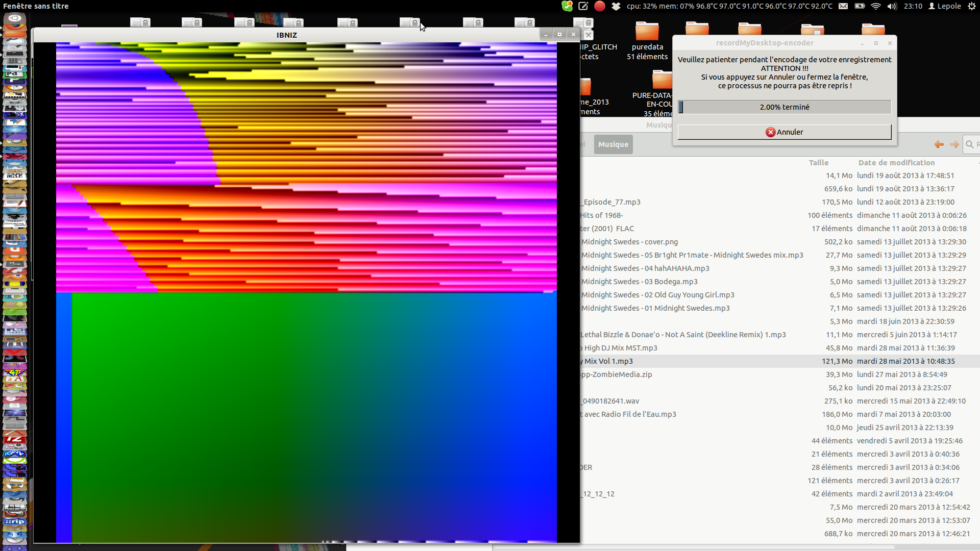980x551 pixels.
Task: Open the Wi-Fi network indicator
Action: (x=876, y=6)
